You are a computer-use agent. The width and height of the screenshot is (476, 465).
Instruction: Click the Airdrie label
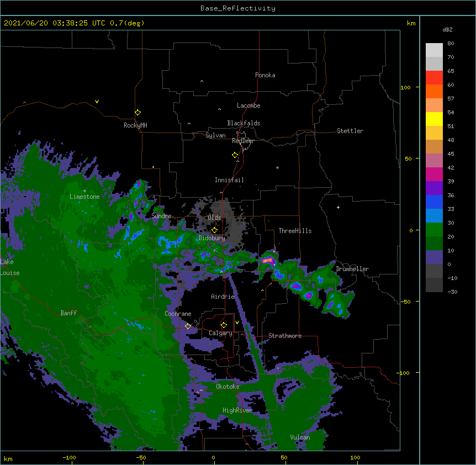tap(223, 297)
